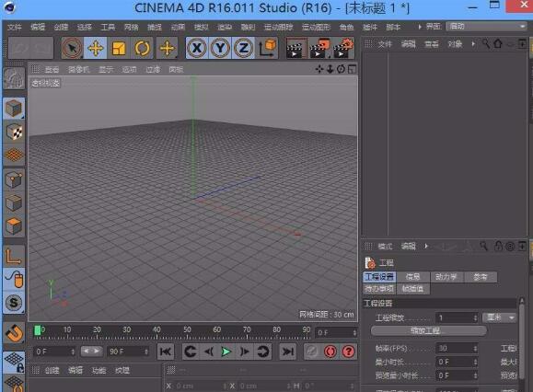Expand menu bar overflow arrow before 界面

(420, 27)
